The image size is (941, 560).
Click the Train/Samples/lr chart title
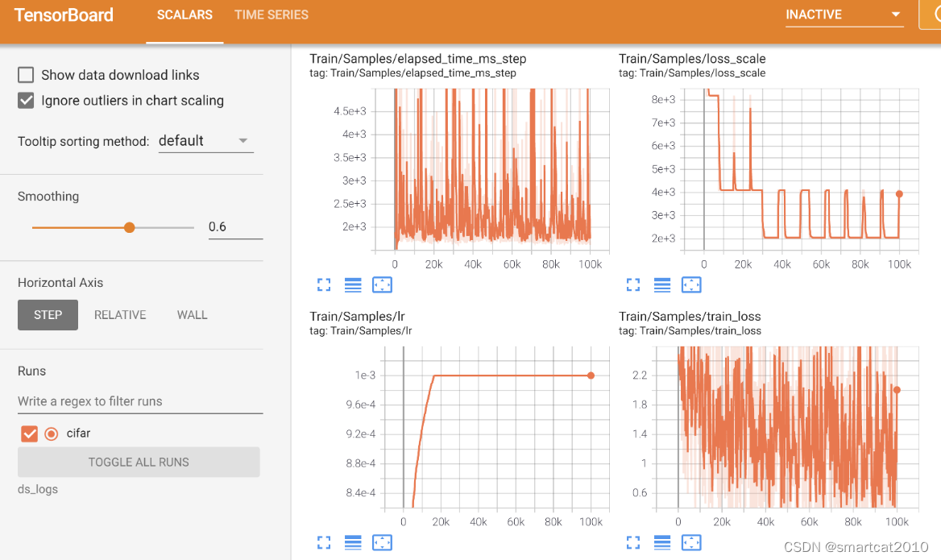[x=357, y=317]
